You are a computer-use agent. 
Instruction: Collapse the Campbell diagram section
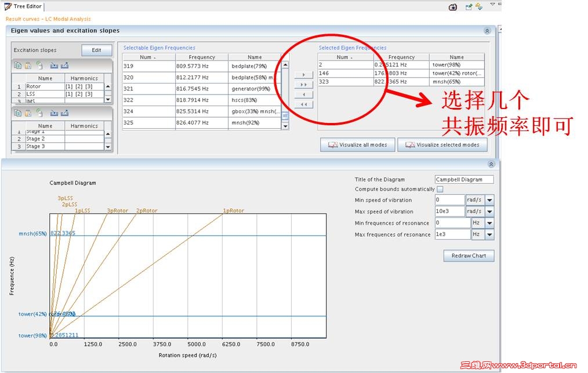(491, 164)
